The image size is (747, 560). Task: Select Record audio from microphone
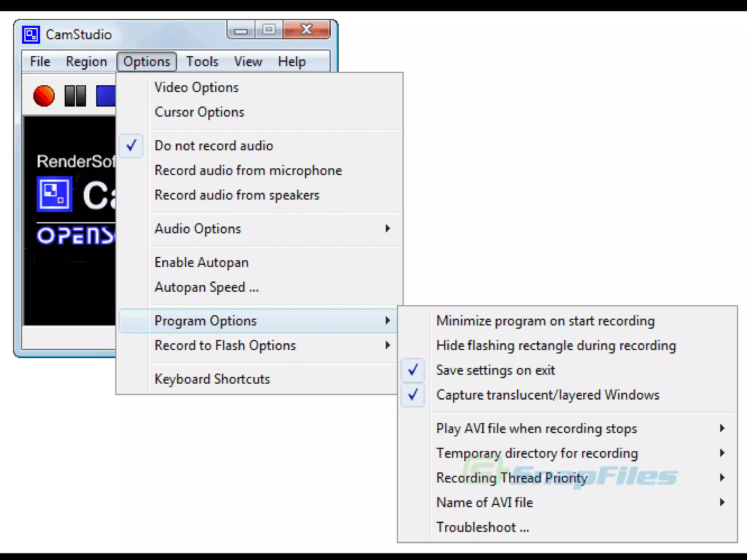[x=248, y=171]
